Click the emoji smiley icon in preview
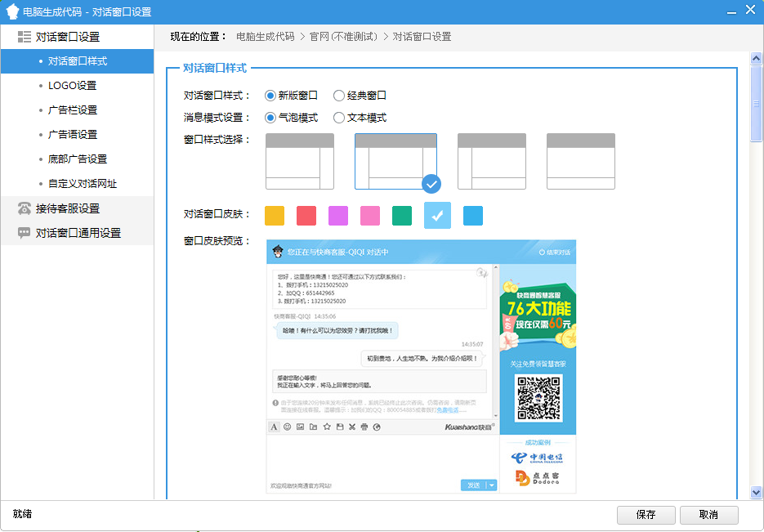The height and width of the screenshot is (532, 764). [x=288, y=427]
